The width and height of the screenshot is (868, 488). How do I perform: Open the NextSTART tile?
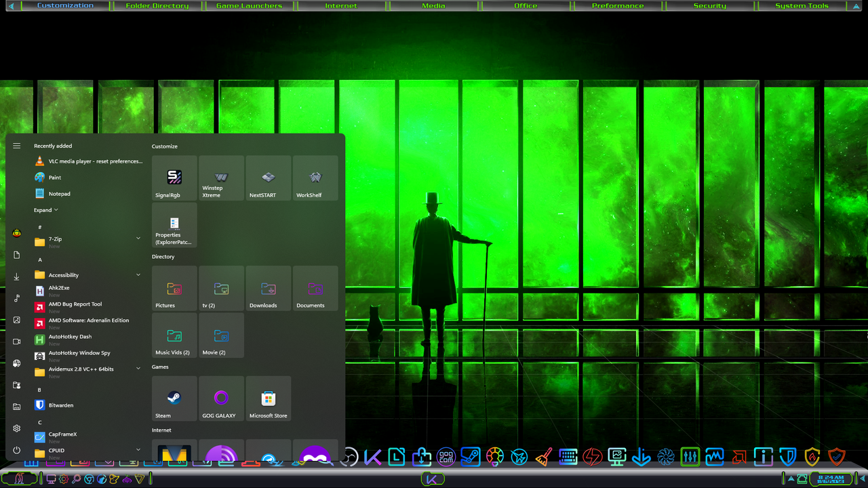269,178
